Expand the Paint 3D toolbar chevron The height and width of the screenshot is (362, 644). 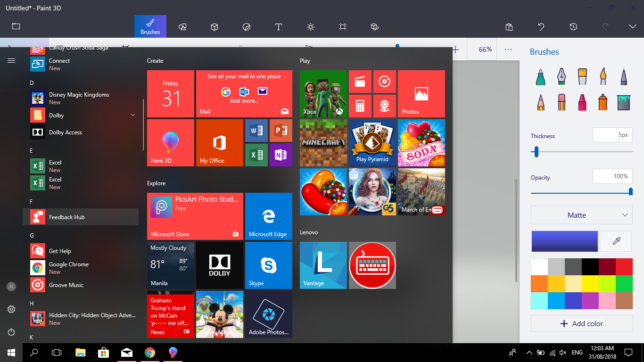point(633,27)
